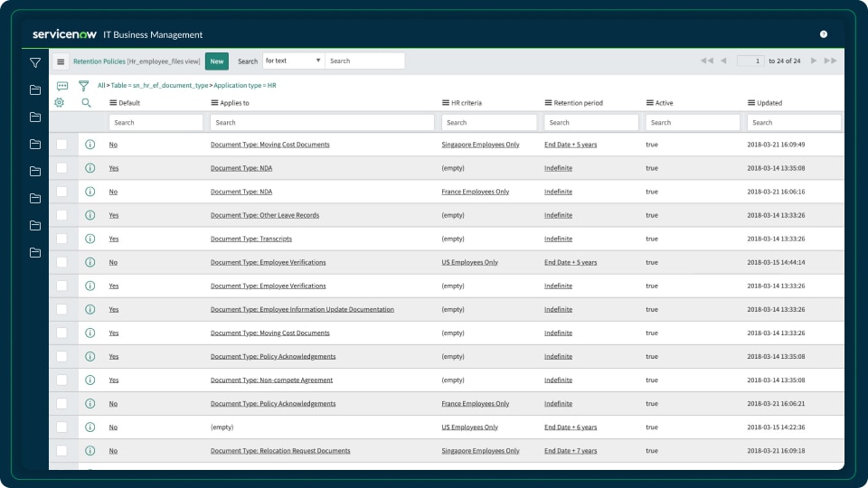Click the 'Application type = HR' breadcrumb
Screen dimensions: 868x488
click(244, 85)
